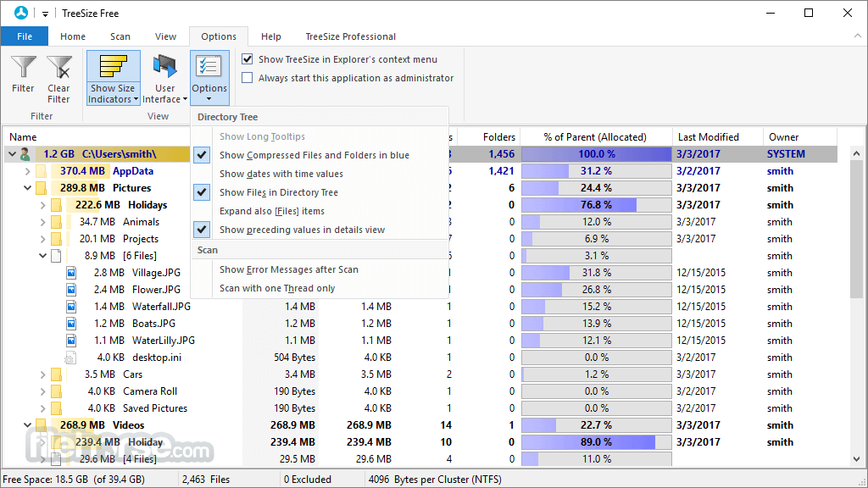
Task: Collapse the Videos folder tree node
Action: pyautogui.click(x=27, y=424)
